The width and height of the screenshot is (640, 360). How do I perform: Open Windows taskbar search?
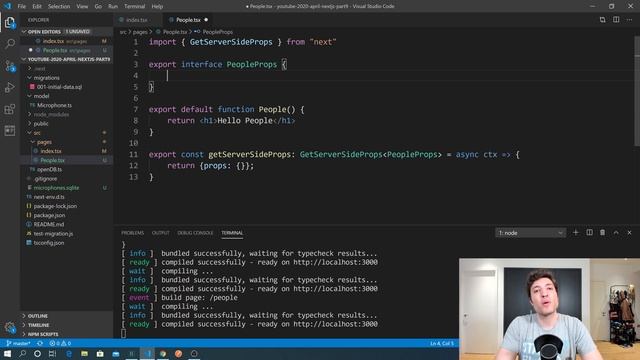tap(22, 353)
